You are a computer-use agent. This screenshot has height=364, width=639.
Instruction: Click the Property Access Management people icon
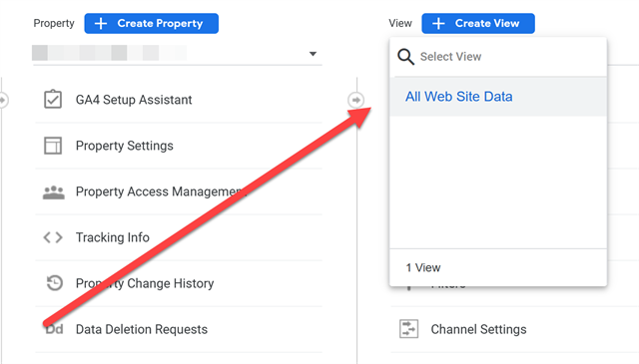click(53, 191)
